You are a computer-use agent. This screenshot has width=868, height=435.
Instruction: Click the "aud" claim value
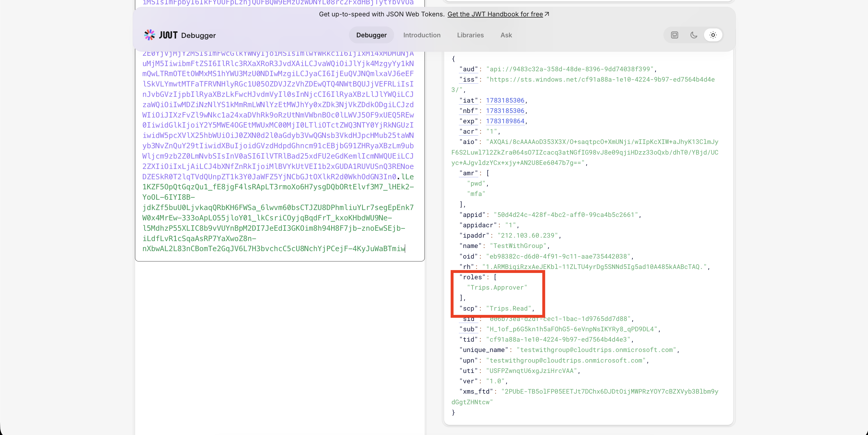[570, 69]
